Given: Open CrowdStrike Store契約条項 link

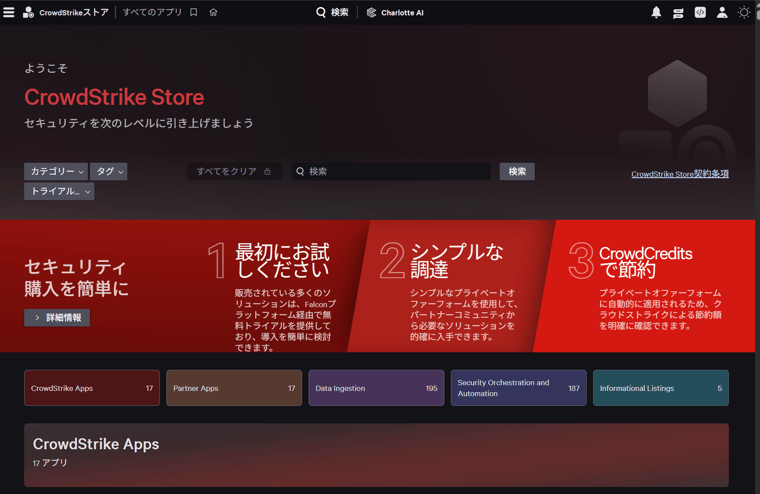Looking at the screenshot, I should [x=680, y=174].
